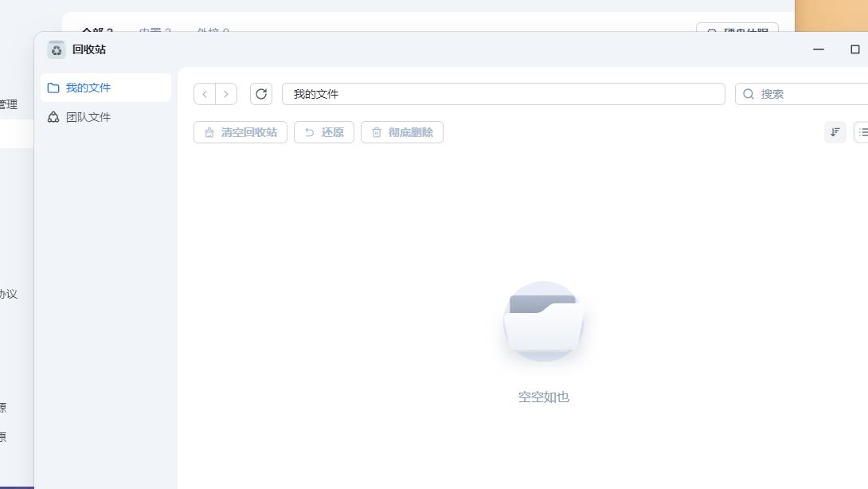Maximize the 回收站 window
The height and width of the screenshot is (489, 868).
pos(855,49)
